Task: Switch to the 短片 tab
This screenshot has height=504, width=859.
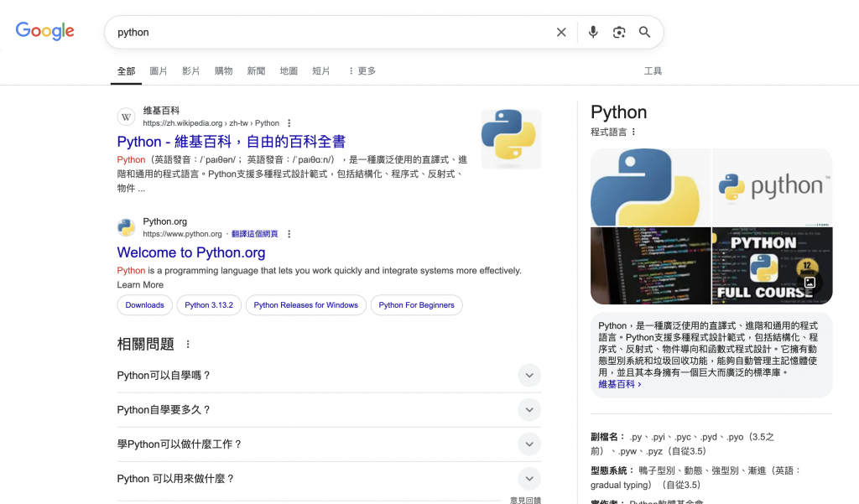Action: (x=321, y=71)
